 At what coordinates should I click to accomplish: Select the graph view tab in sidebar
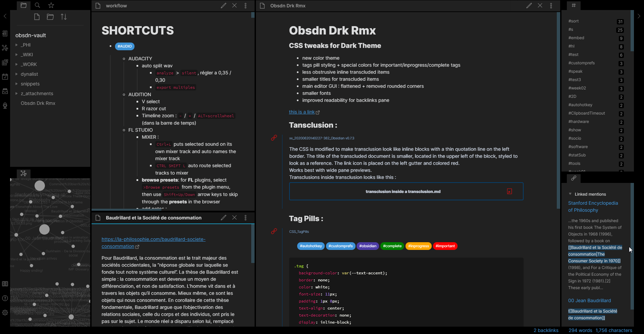pos(23,173)
